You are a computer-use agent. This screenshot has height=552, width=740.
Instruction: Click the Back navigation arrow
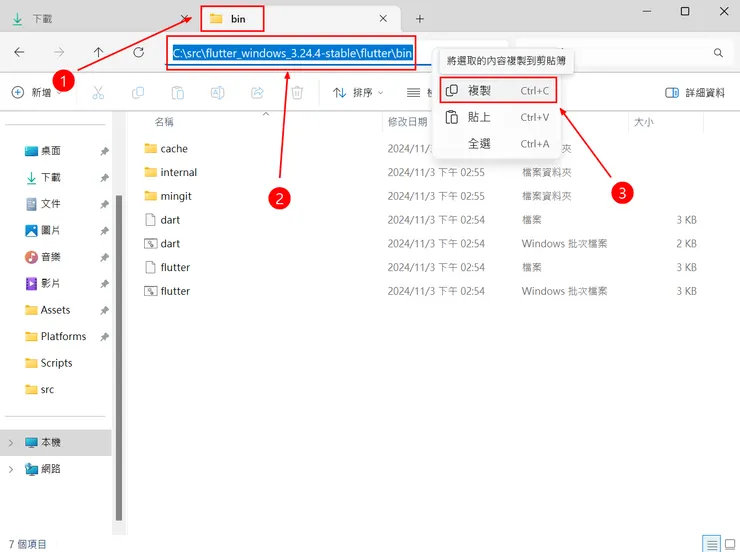click(x=19, y=52)
